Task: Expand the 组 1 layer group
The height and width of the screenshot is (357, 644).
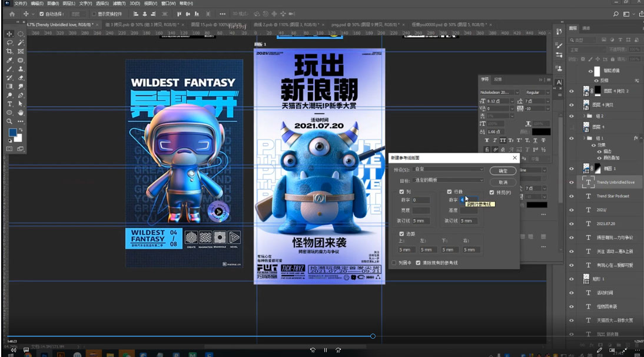Action: click(x=584, y=138)
